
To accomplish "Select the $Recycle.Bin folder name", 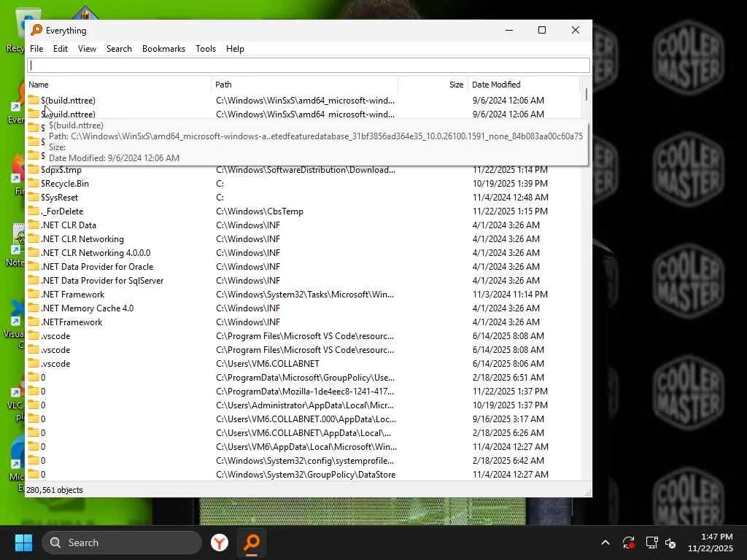I will pos(65,183).
